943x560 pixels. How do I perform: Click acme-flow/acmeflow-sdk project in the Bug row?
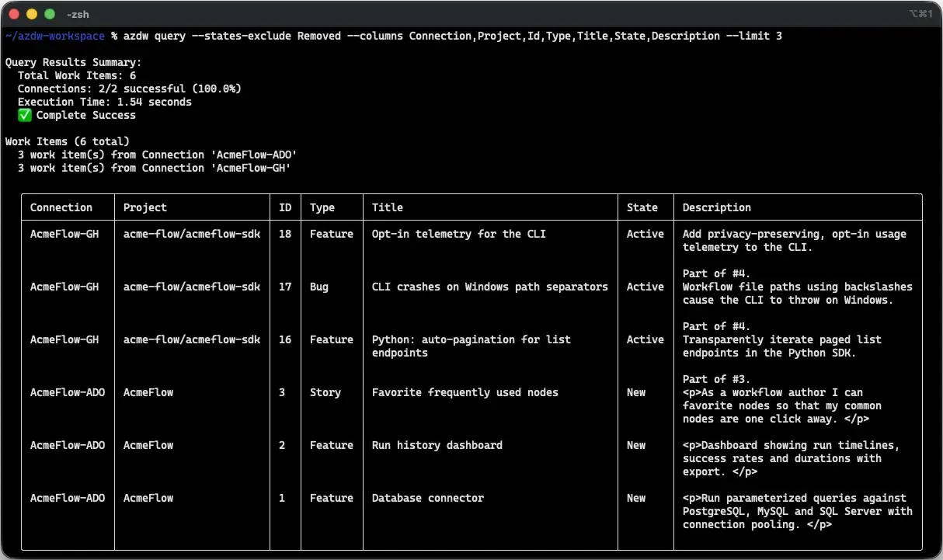pyautogui.click(x=192, y=287)
